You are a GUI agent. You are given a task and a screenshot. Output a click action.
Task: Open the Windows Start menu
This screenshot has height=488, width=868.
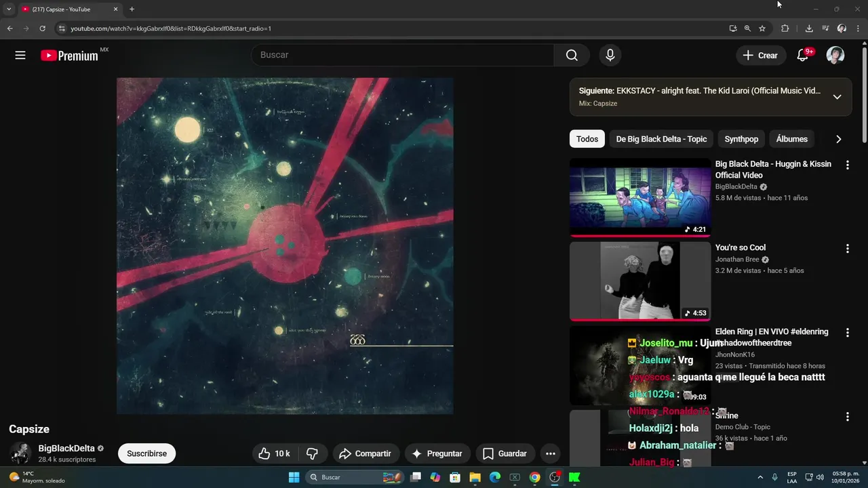(x=294, y=477)
